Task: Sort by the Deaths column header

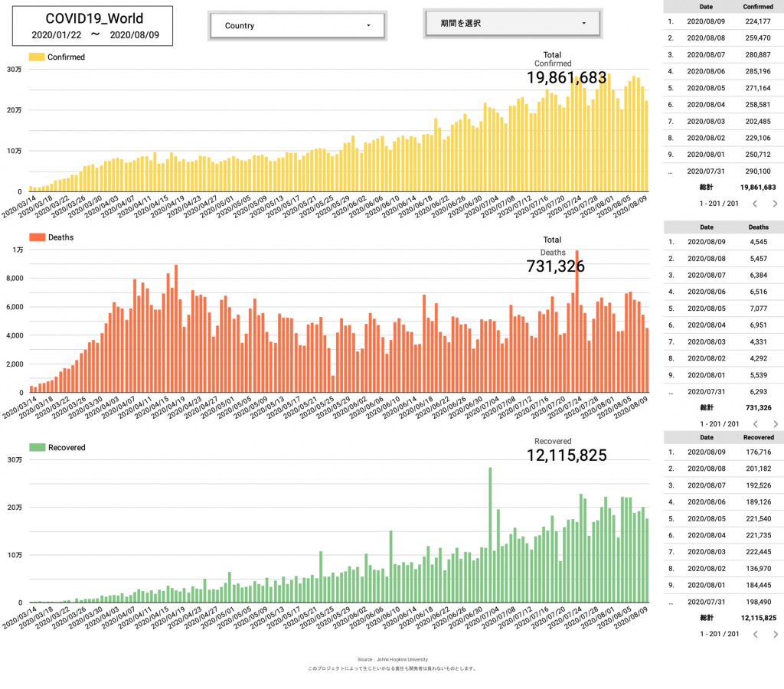Action: point(758,227)
